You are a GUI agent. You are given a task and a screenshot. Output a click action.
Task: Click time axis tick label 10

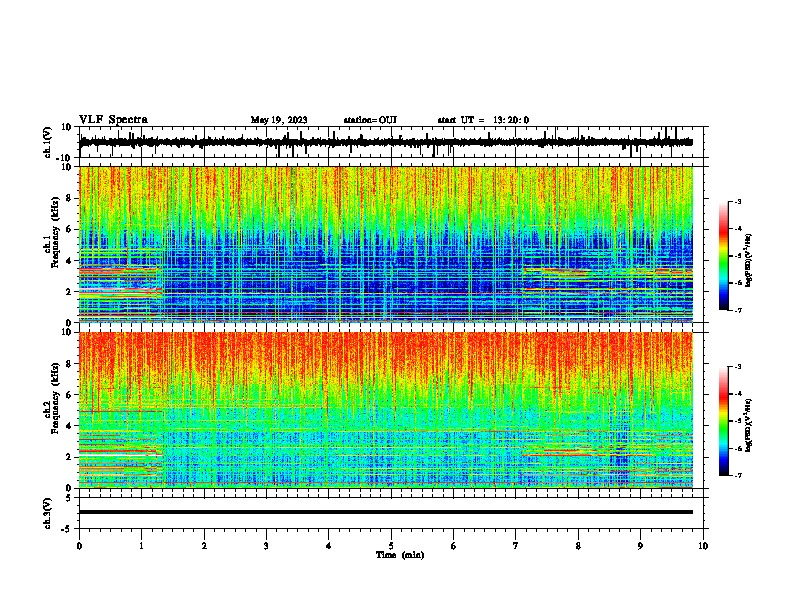[x=703, y=546]
